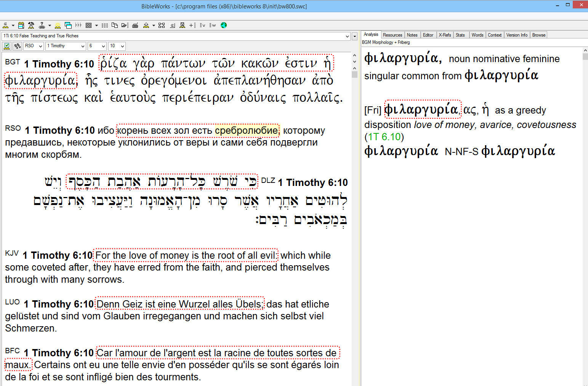The width and height of the screenshot is (588, 386).
Task: Click the BFC version label
Action: [x=13, y=351]
